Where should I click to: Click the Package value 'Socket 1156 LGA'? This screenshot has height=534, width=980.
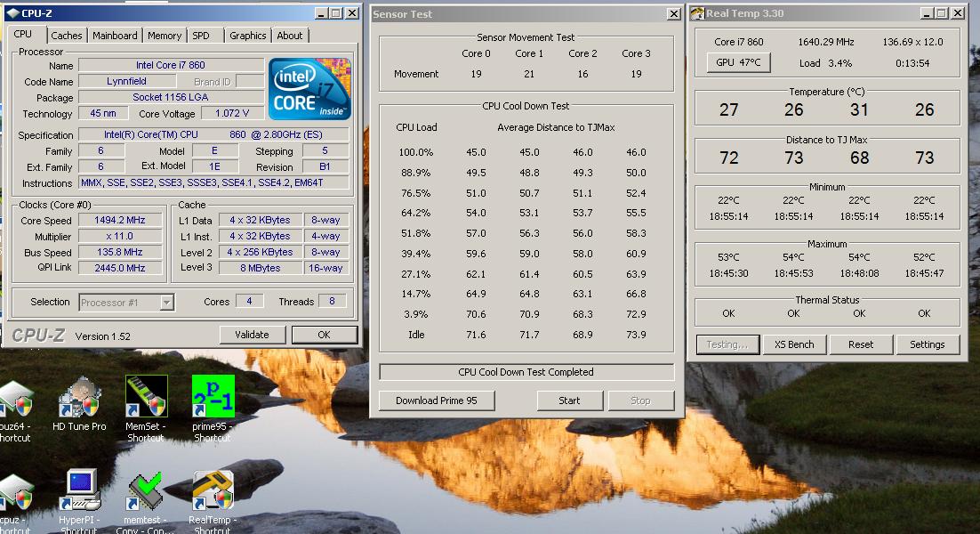pyautogui.click(x=171, y=97)
